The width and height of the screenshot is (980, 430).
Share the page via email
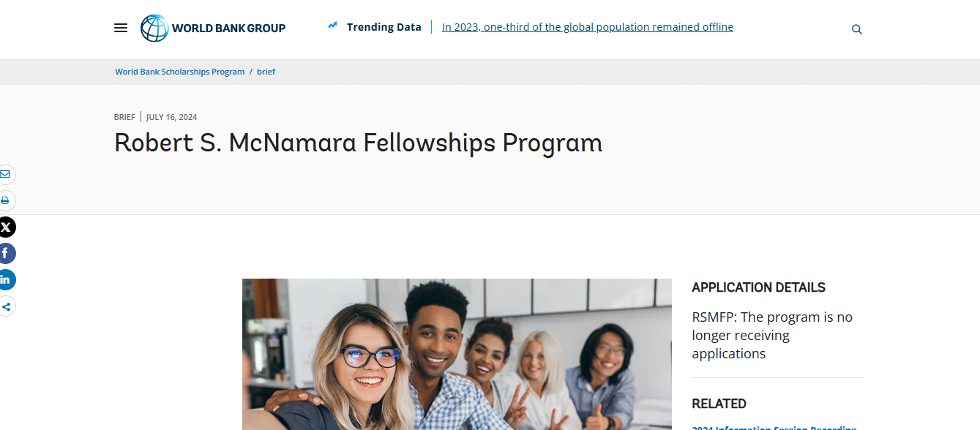pyautogui.click(x=6, y=175)
